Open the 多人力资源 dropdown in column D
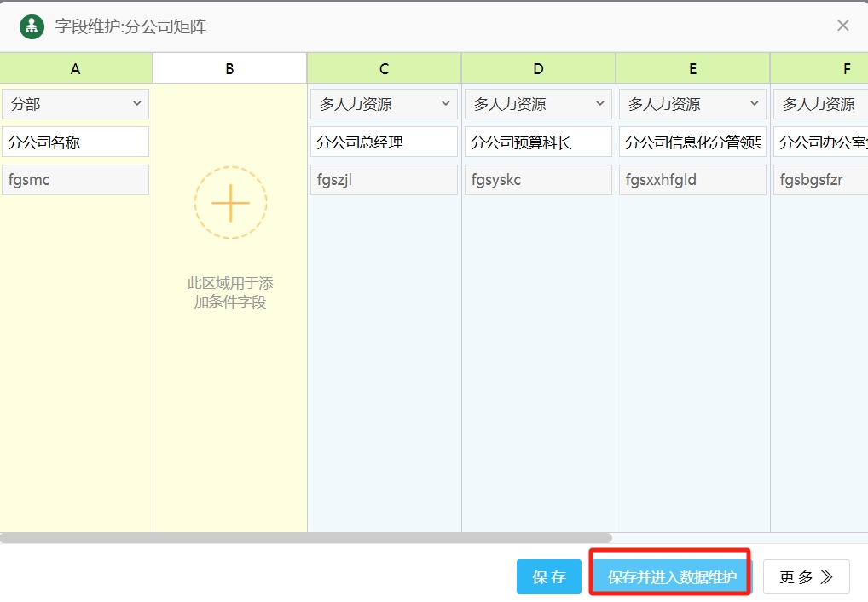868x602 pixels. [538, 104]
